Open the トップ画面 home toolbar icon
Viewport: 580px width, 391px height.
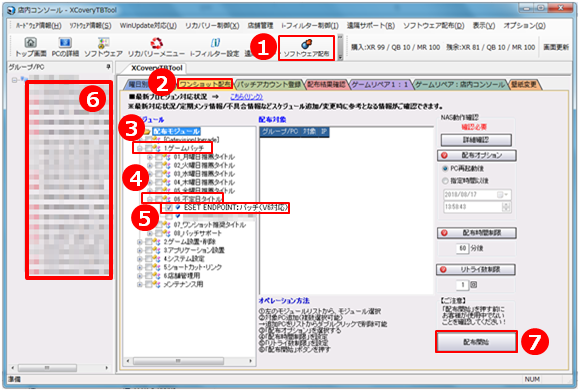[x=30, y=47]
